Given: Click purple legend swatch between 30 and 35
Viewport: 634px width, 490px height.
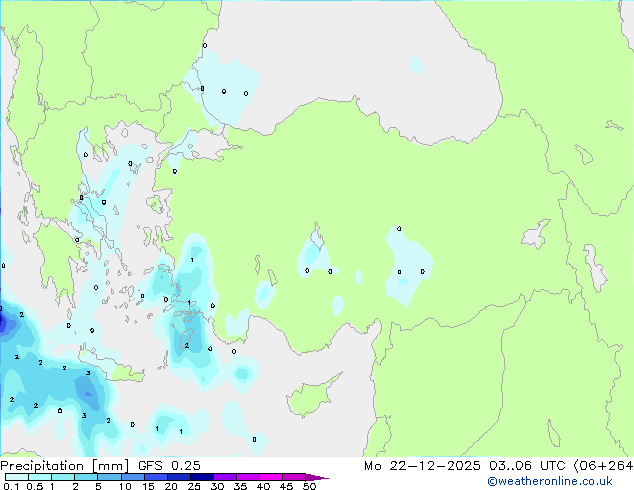Looking at the screenshot, I should click(x=224, y=477).
